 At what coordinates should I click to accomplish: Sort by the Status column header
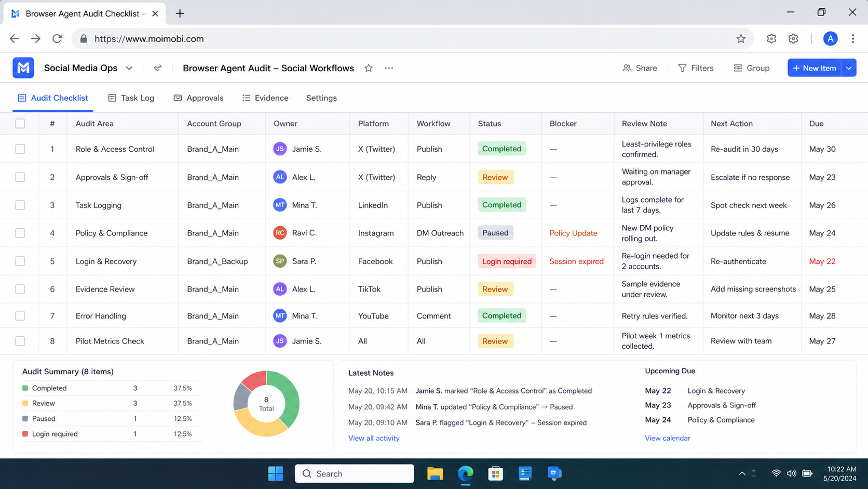click(490, 124)
